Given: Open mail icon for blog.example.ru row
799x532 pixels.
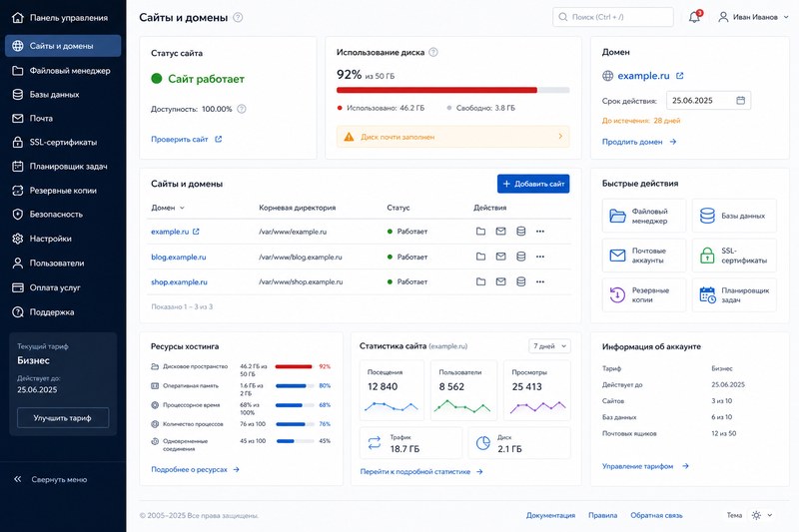Looking at the screenshot, I should (501, 257).
